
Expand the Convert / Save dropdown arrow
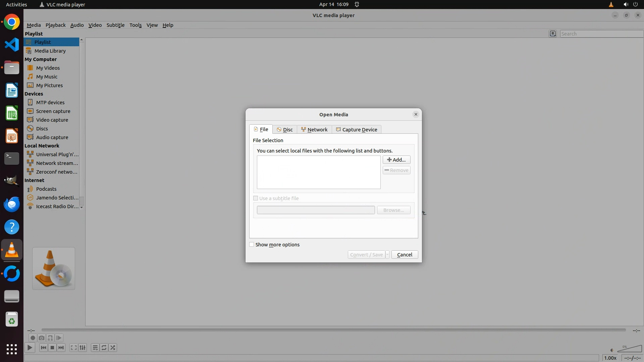tap(387, 255)
